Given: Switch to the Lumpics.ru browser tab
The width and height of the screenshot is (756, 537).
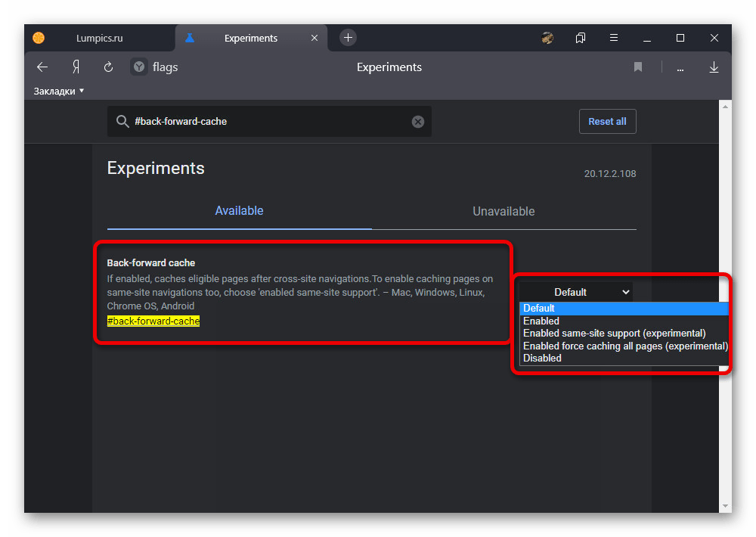Looking at the screenshot, I should point(99,38).
